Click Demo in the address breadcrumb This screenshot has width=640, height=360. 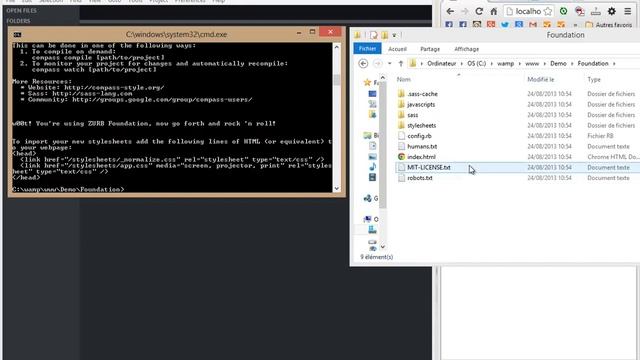(x=558, y=64)
